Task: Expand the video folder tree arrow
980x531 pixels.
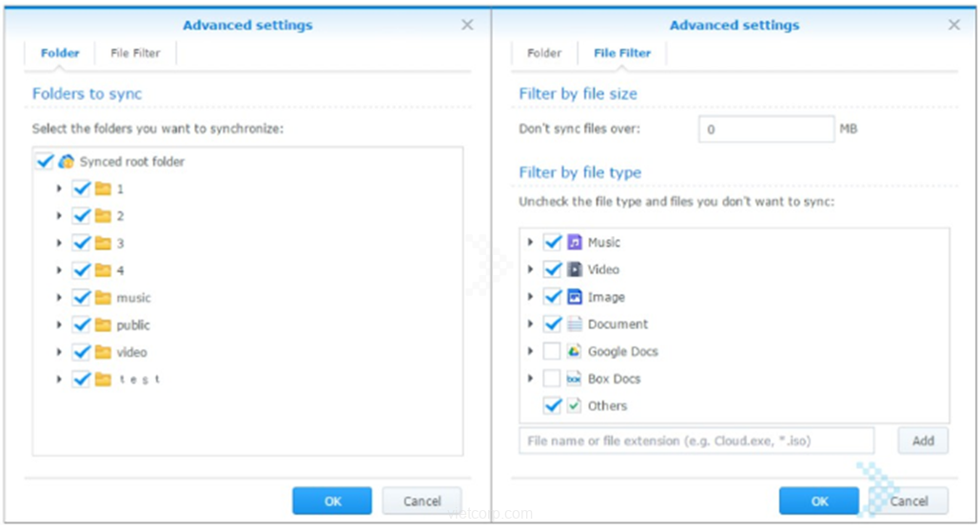Action: click(59, 352)
